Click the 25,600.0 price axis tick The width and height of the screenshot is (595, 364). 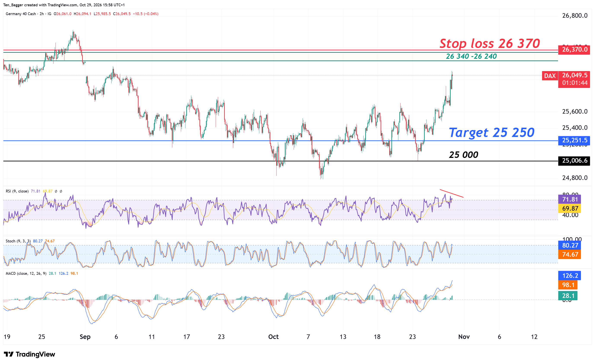click(575, 111)
